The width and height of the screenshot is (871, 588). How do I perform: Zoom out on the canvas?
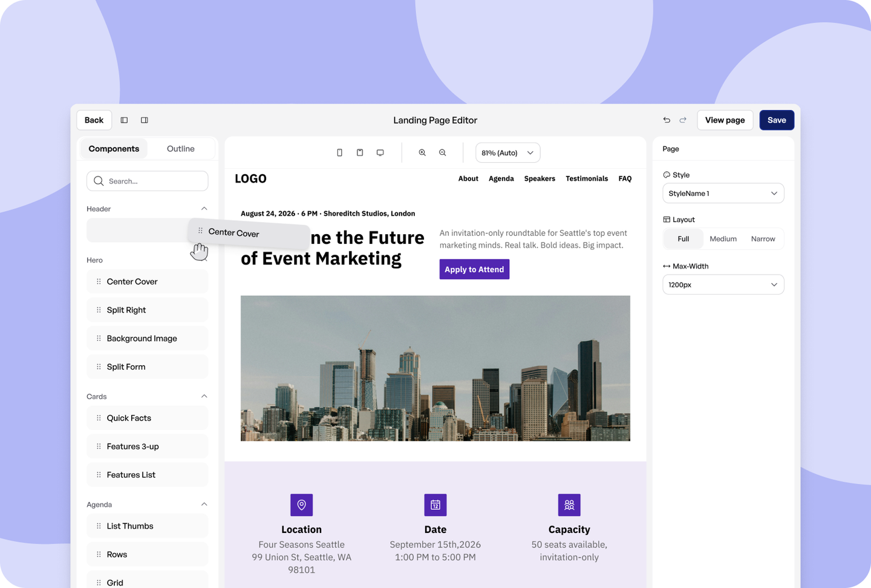click(x=443, y=153)
